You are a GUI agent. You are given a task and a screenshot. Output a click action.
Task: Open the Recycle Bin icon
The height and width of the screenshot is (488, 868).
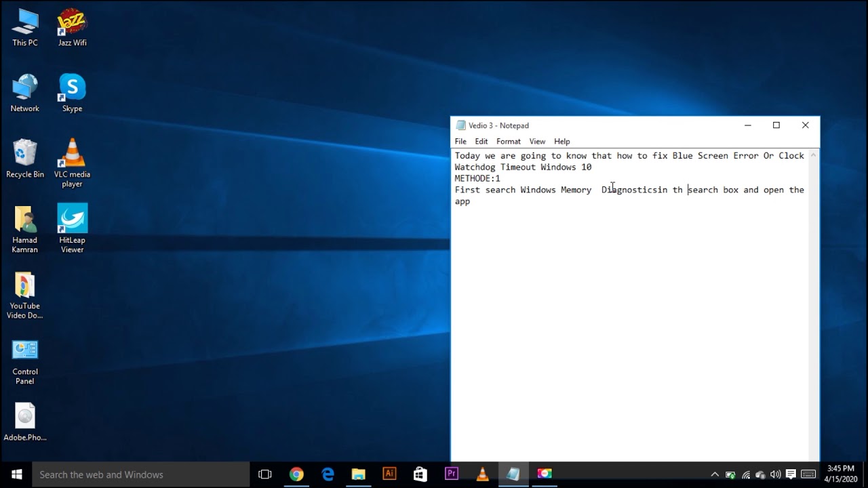(x=25, y=159)
